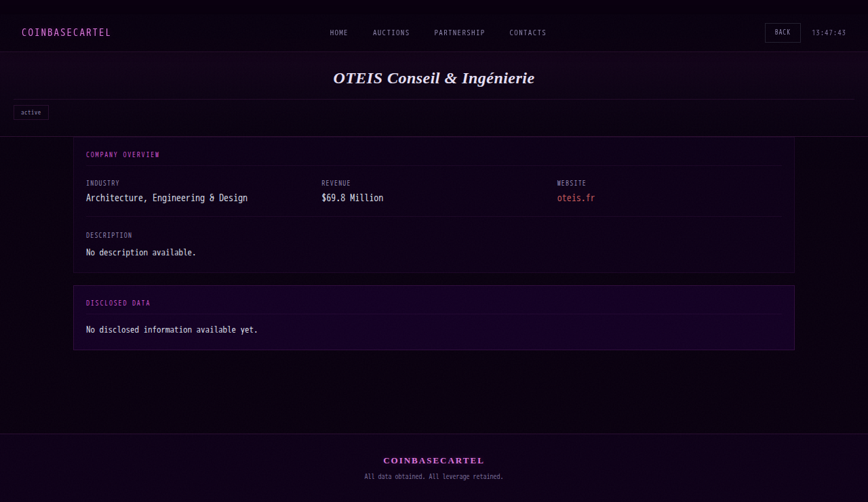This screenshot has height=502, width=868.
Task: Open the CONTACTS nav link
Action: click(x=528, y=33)
